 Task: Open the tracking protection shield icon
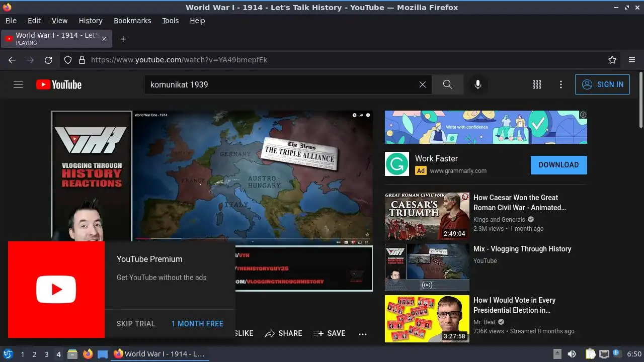pos(68,60)
